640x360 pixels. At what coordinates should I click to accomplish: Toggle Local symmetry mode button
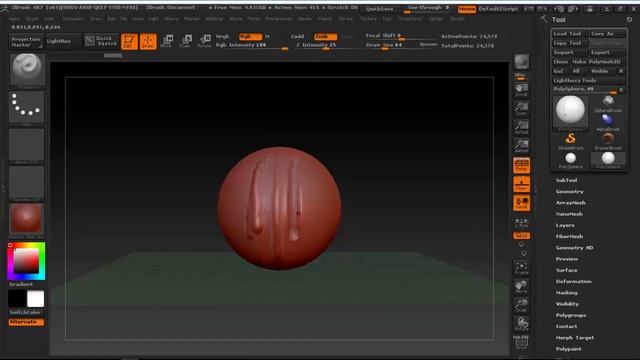coord(521,203)
